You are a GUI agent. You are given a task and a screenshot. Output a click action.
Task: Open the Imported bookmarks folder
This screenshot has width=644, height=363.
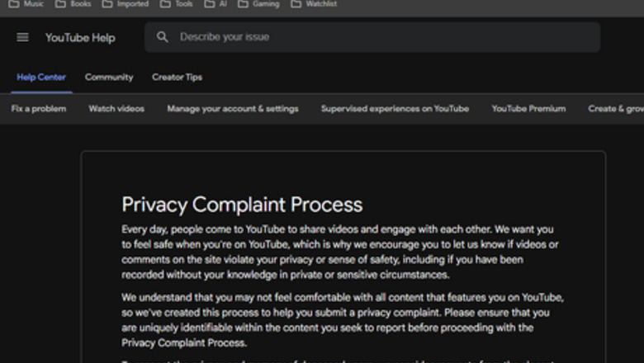pyautogui.click(x=125, y=4)
